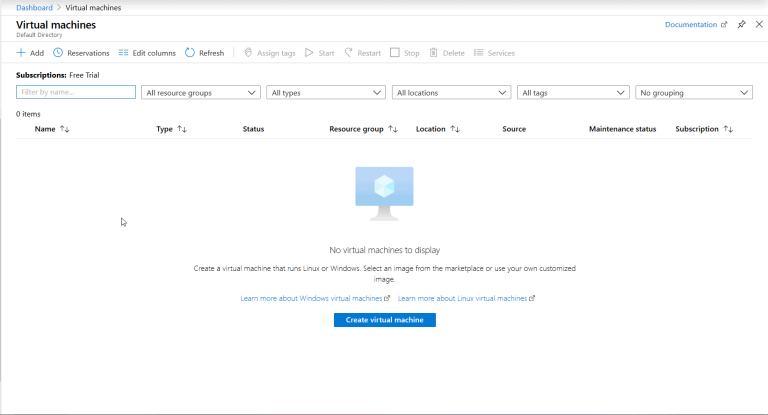Sort by the Name column
The image size is (768, 415).
point(52,129)
